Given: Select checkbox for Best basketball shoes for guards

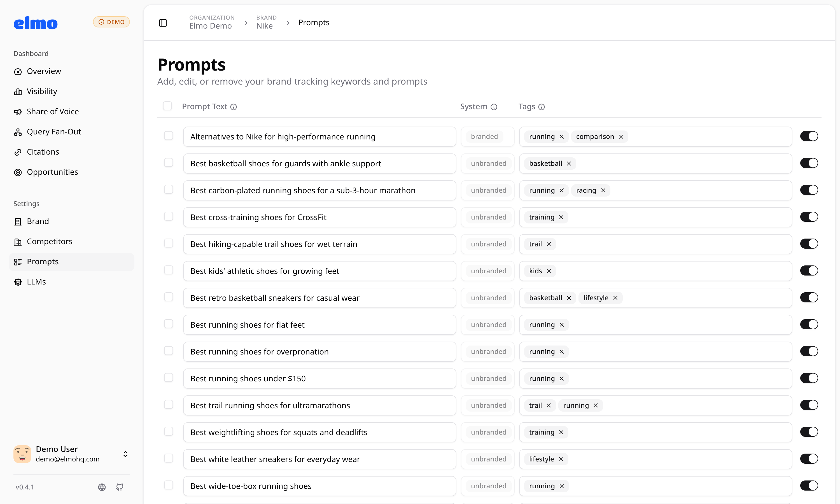Looking at the screenshot, I should (168, 162).
